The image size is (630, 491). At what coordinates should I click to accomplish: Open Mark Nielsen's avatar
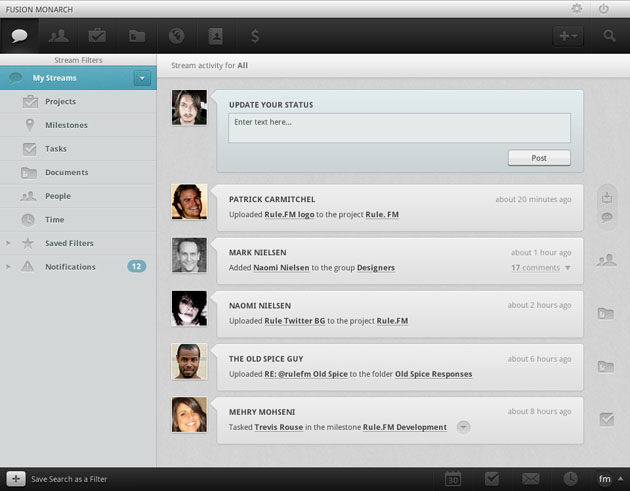tap(189, 255)
